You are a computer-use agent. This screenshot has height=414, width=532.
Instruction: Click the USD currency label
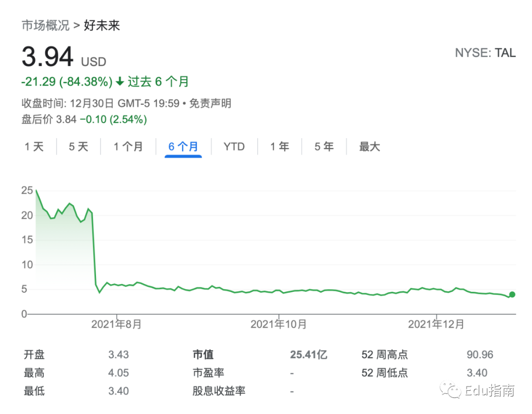94,62
